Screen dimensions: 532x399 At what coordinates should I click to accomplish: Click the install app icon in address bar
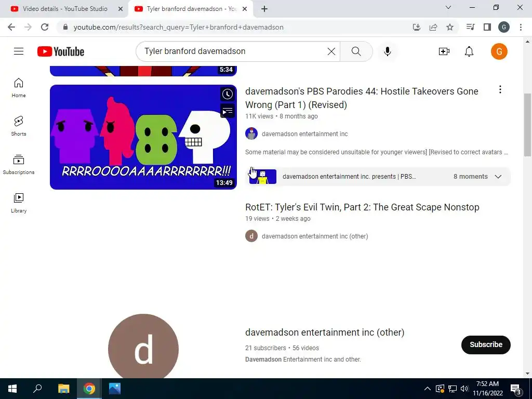click(x=416, y=27)
